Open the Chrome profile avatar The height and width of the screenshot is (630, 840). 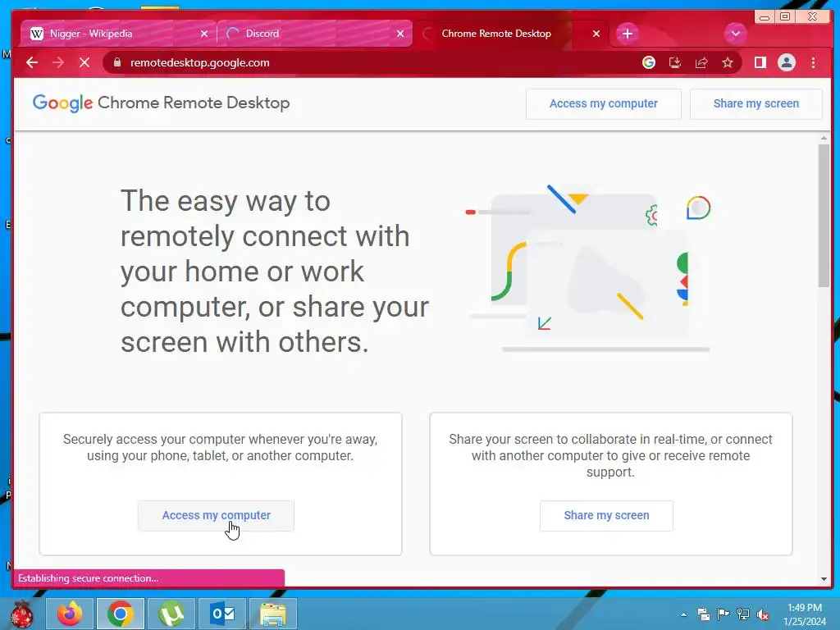[x=787, y=62]
